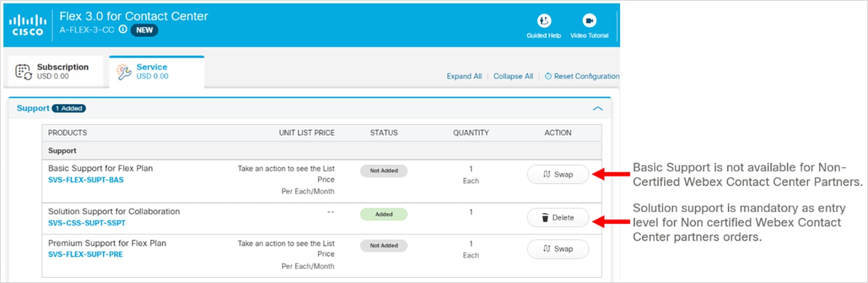Image resolution: width=868 pixels, height=283 pixels.
Task: Open the Video Tutorial
Action: [x=589, y=26]
